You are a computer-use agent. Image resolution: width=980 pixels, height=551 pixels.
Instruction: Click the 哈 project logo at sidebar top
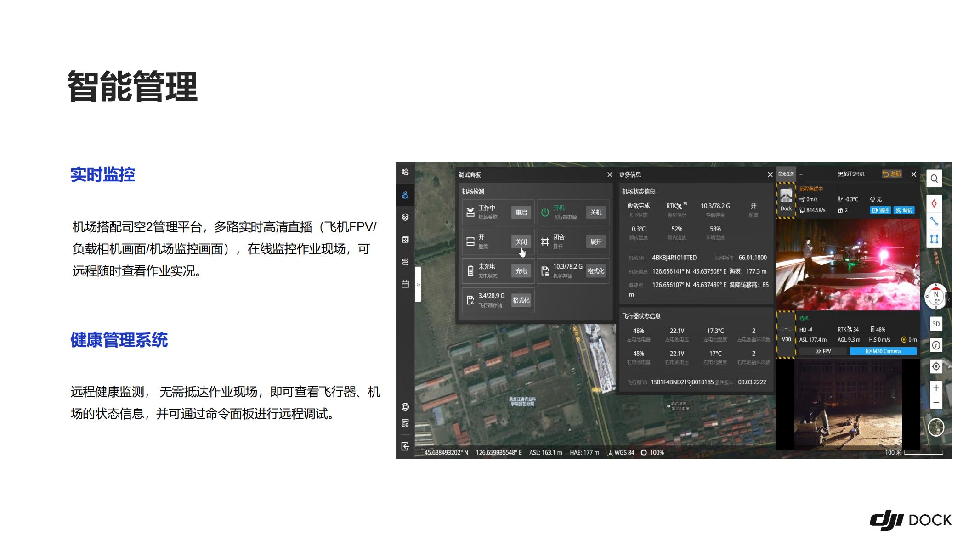tap(405, 172)
